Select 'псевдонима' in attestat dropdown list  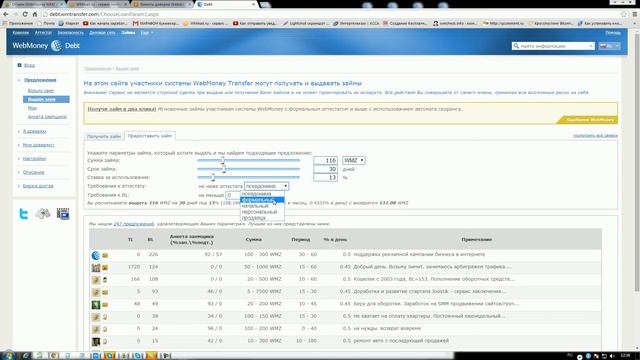tap(262, 194)
